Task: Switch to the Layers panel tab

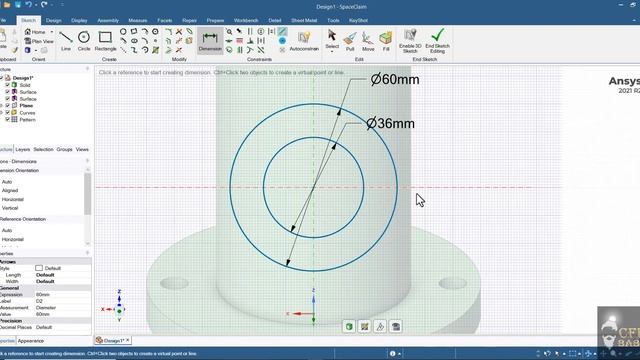Action: 22,149
